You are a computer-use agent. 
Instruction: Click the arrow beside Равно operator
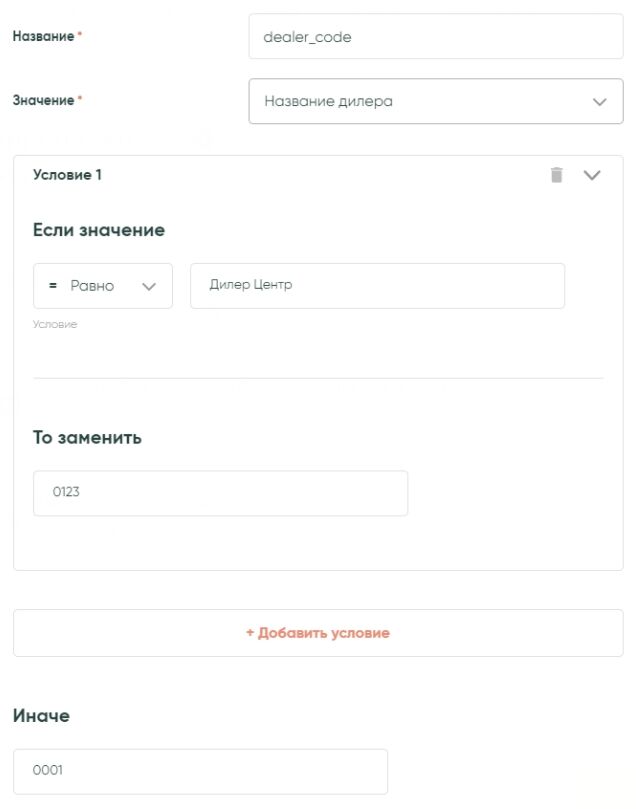click(x=150, y=286)
